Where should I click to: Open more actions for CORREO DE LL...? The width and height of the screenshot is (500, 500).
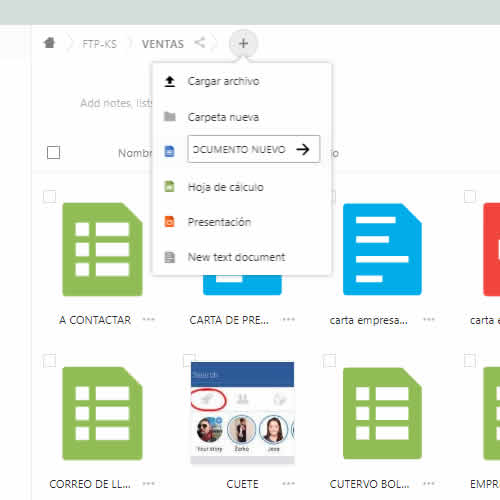(x=149, y=483)
